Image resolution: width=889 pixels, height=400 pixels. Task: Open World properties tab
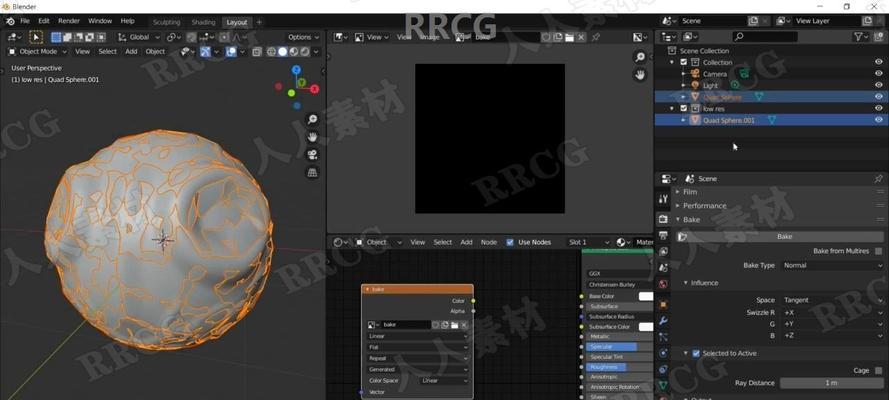(x=663, y=283)
